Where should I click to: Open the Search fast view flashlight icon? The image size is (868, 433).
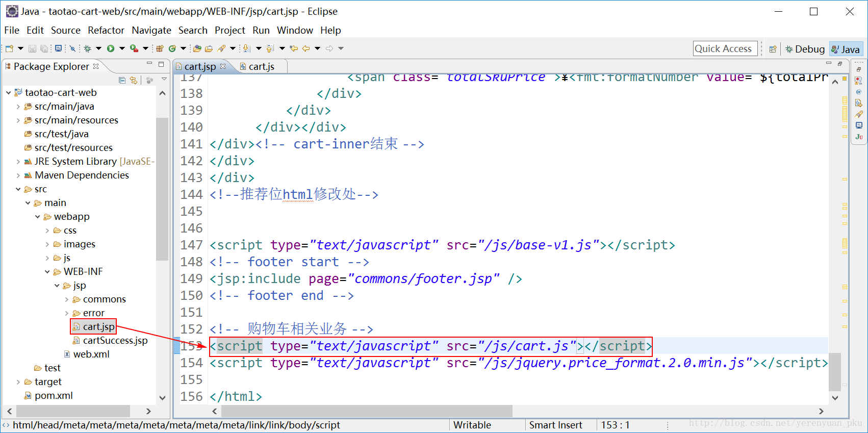tap(859, 114)
